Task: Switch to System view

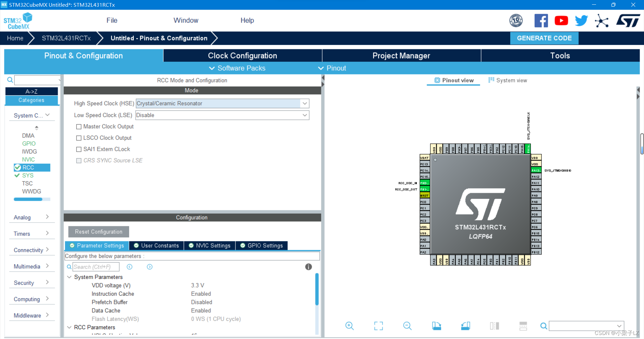Action: (x=508, y=80)
